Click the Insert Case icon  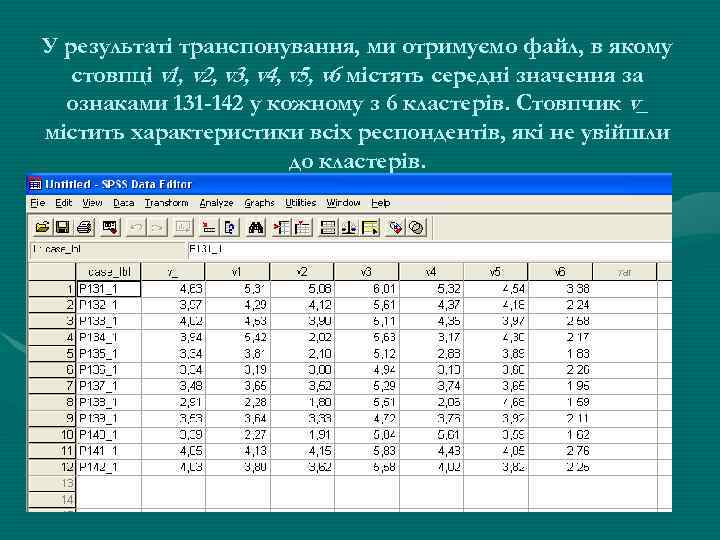point(281,227)
